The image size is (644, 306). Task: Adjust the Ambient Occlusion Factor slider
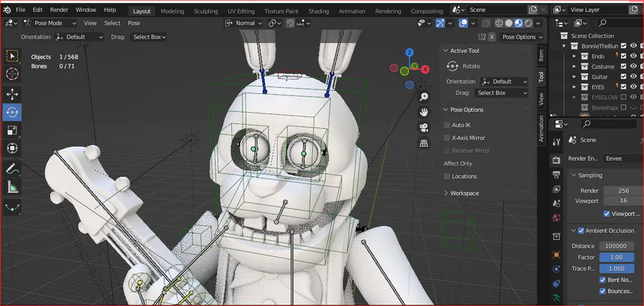coord(617,257)
